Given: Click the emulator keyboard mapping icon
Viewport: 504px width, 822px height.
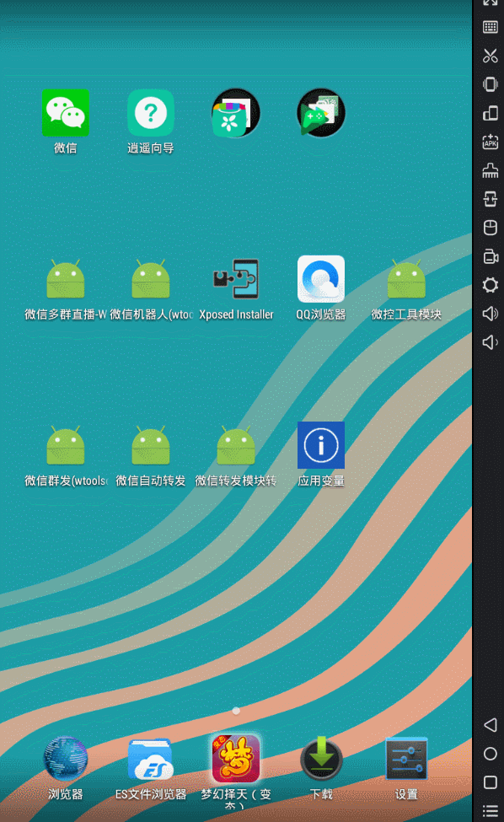Looking at the screenshot, I should click(491, 27).
